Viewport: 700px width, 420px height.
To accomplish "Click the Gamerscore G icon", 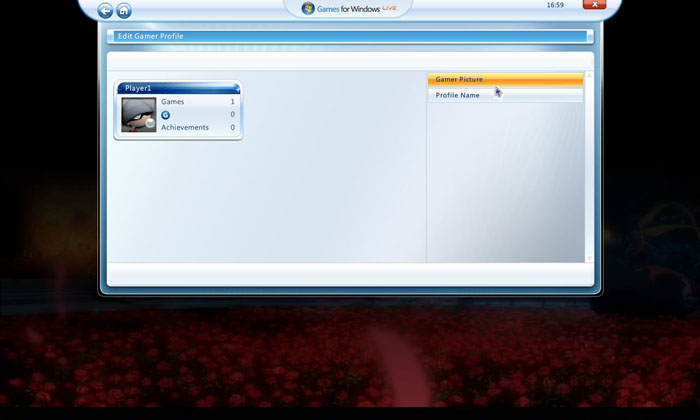I will [x=165, y=115].
